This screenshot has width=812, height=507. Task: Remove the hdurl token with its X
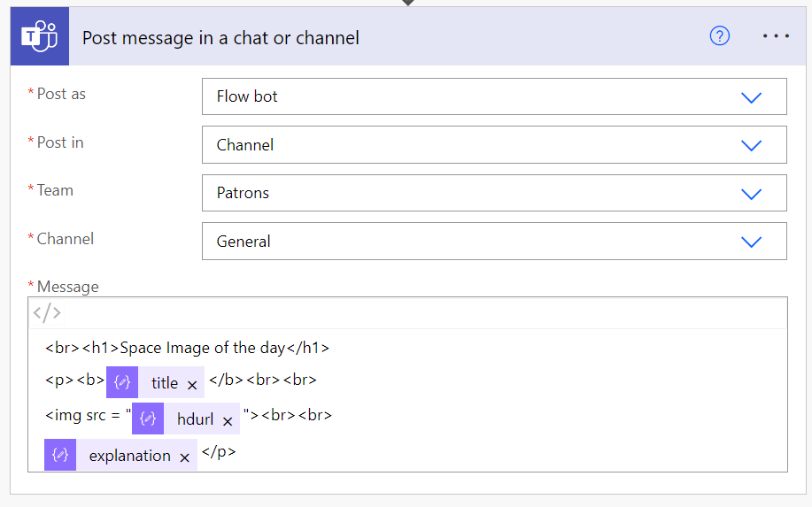pos(228,421)
